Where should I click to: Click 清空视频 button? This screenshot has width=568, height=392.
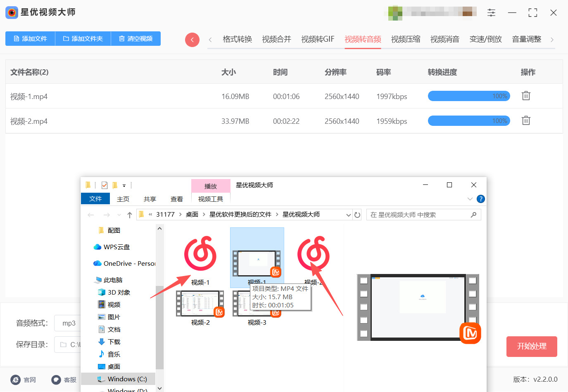coord(136,38)
